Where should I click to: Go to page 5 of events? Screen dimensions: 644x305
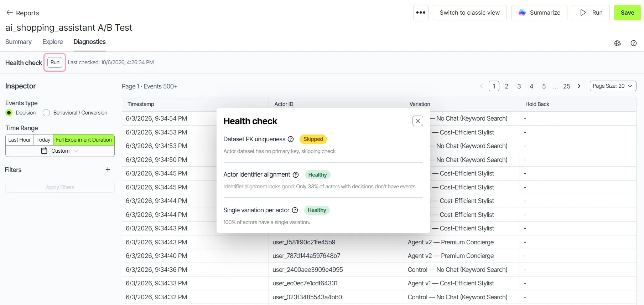[x=544, y=86]
